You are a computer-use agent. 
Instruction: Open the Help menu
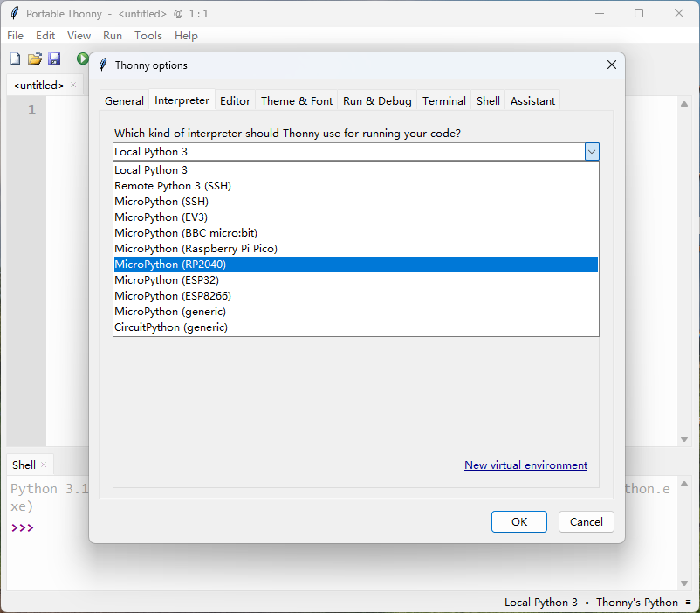[x=186, y=35]
